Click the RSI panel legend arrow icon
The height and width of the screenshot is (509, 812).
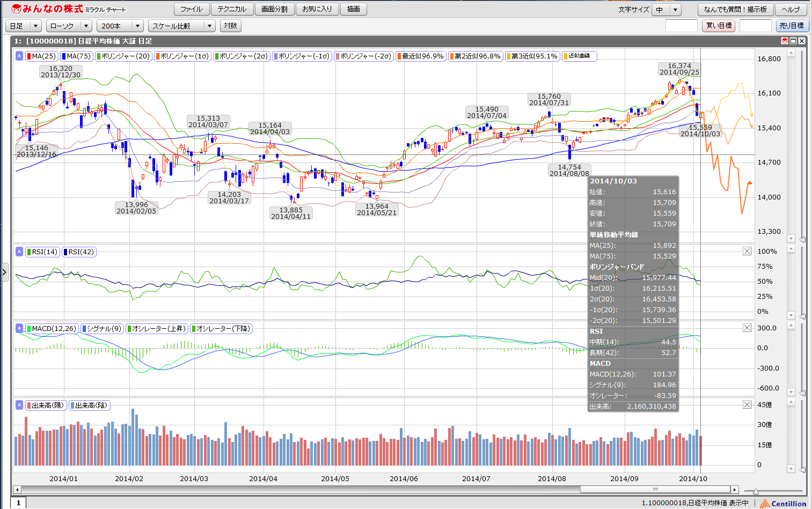click(19, 252)
